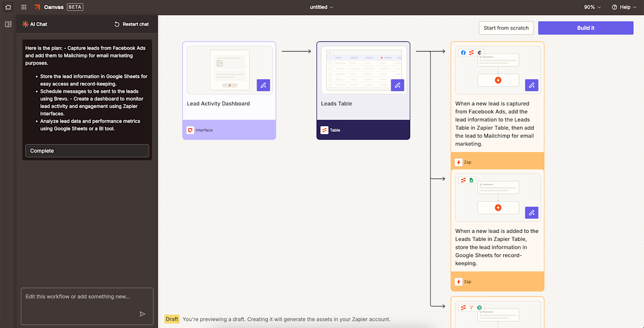Click the draft preview notice text
Viewport: 644px width, 328px height.
coord(286,319)
